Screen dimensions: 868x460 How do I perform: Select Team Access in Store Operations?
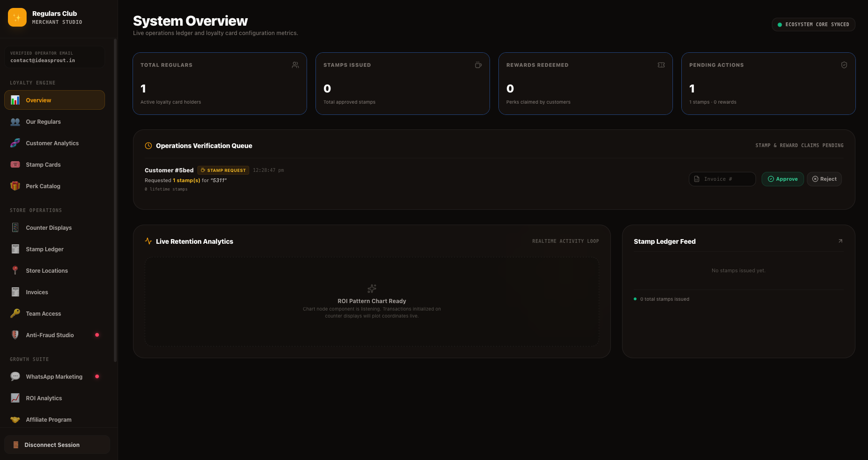[55, 313]
